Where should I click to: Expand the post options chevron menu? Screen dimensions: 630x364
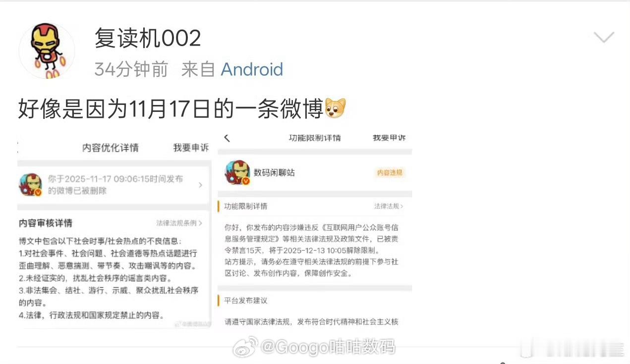click(x=603, y=37)
